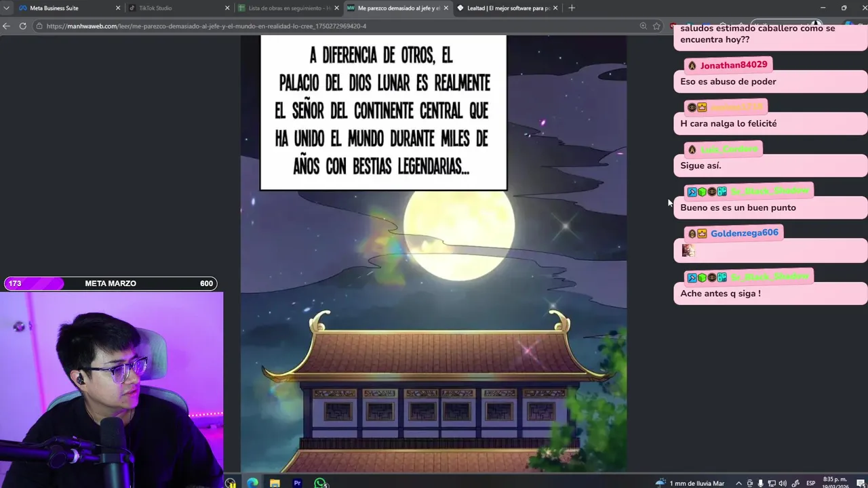
Task: Close the Meta Business Suite tab
Action: (117, 8)
